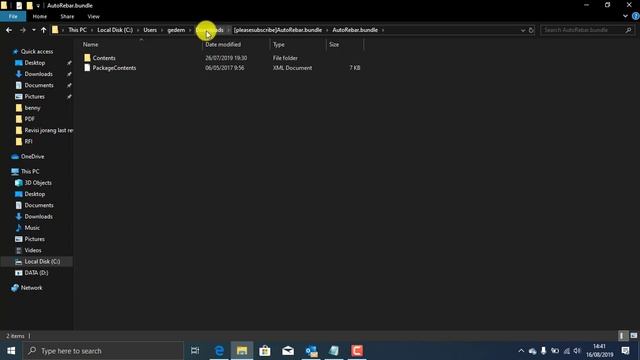Open Outlook from the taskbar
This screenshot has width=640, height=360.
311,351
